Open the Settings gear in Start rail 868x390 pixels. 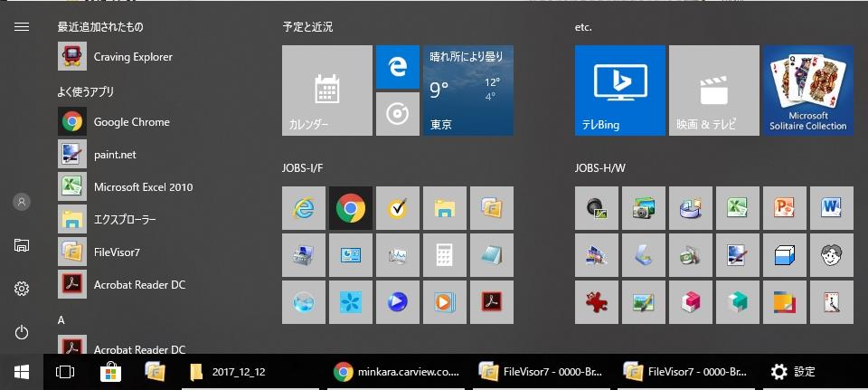(22, 289)
